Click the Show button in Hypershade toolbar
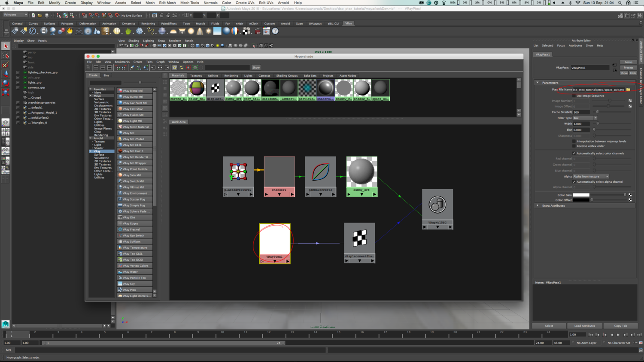The image size is (644, 362). point(256,67)
